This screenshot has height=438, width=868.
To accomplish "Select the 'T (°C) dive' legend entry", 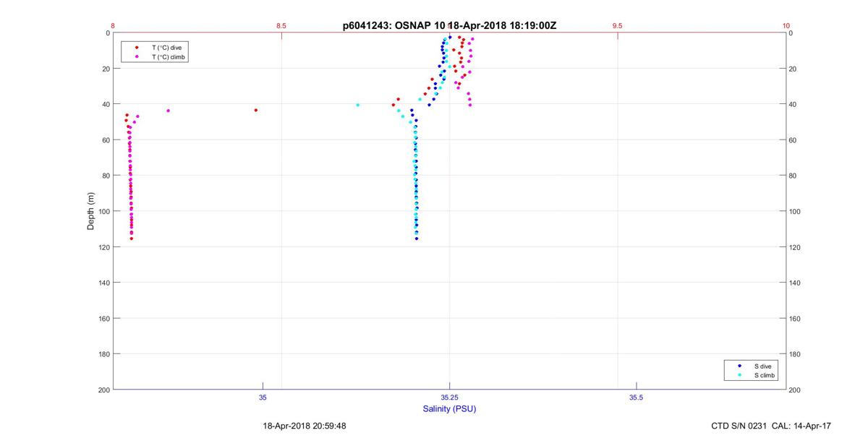I will 166,47.
